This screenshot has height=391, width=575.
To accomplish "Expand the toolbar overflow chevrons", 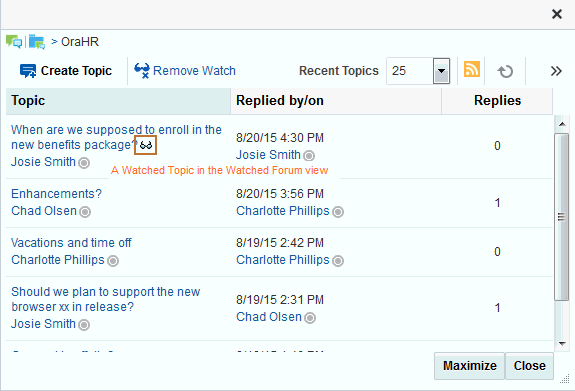I will [556, 71].
